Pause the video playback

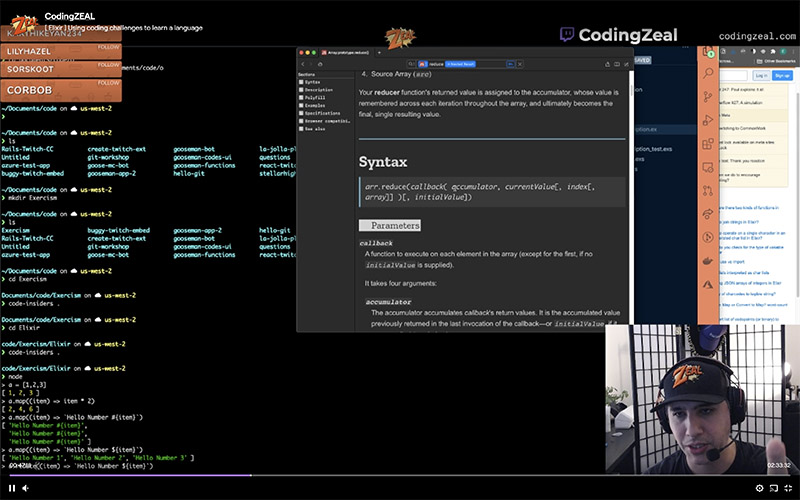pos(12,488)
